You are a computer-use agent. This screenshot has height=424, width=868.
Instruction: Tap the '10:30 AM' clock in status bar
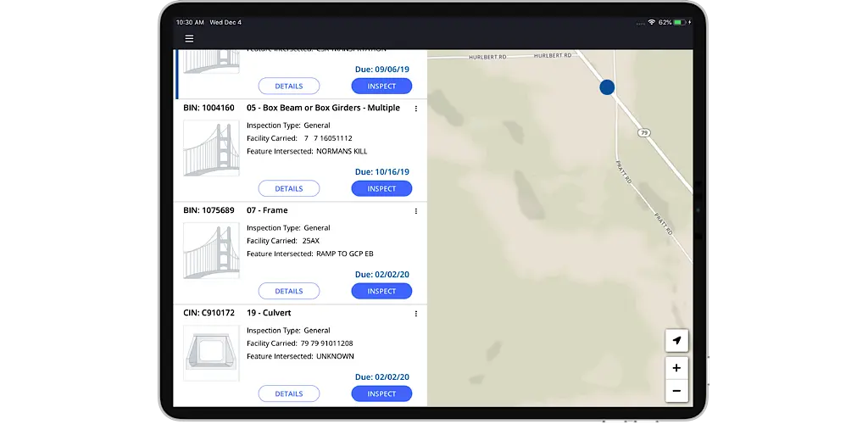click(190, 23)
